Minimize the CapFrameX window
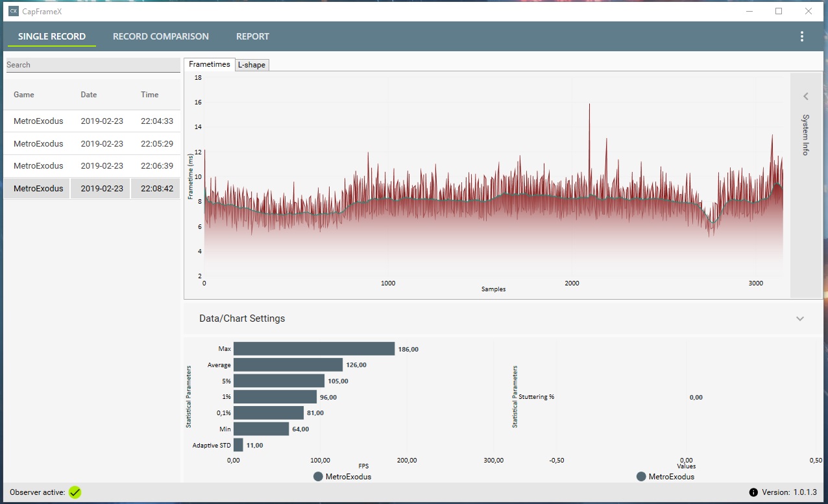Viewport: 828px width, 504px height. tap(749, 11)
